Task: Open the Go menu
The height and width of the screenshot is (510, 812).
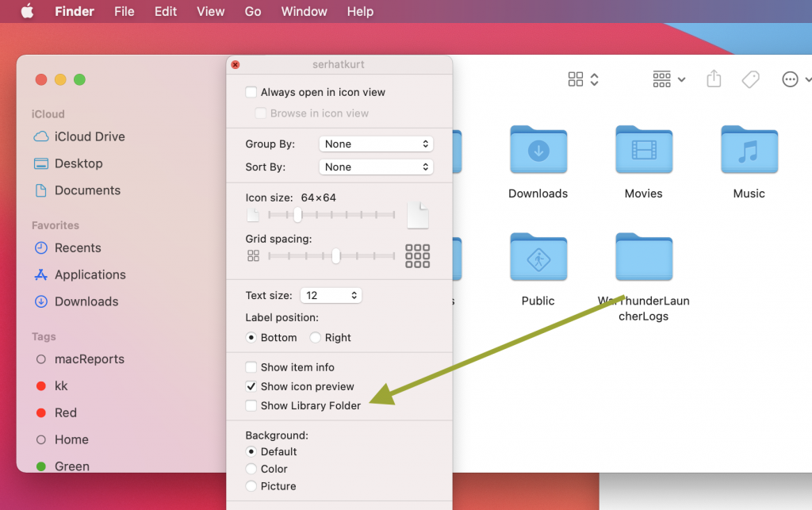Action: (x=253, y=11)
